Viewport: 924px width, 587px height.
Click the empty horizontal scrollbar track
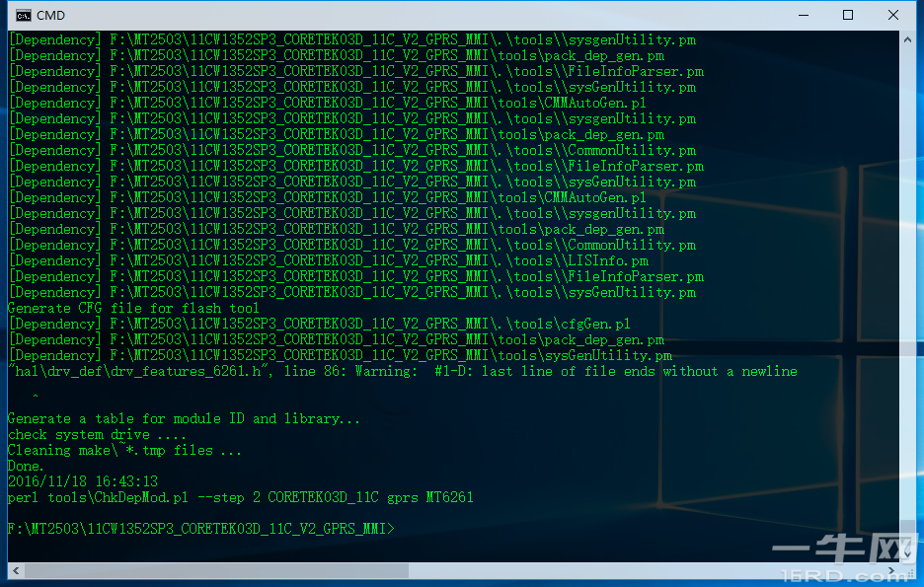[642, 570]
